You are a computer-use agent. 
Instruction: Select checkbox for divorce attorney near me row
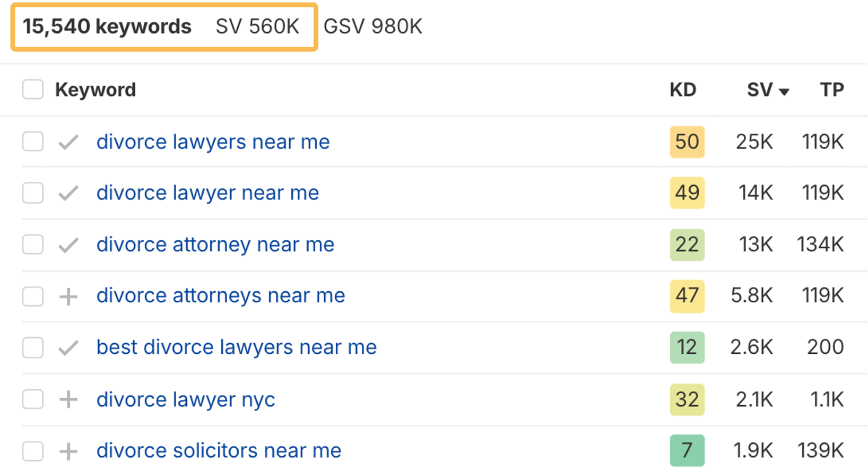point(33,245)
